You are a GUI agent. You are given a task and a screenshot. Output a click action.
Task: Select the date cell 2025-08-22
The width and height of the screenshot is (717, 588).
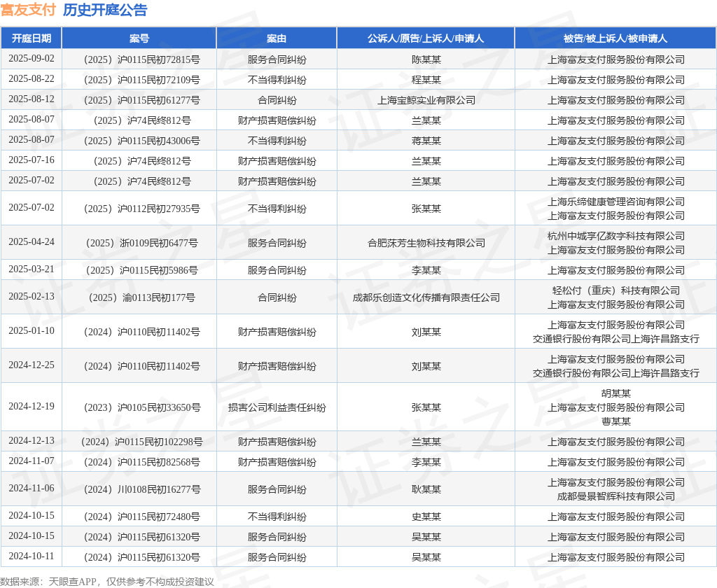31,78
